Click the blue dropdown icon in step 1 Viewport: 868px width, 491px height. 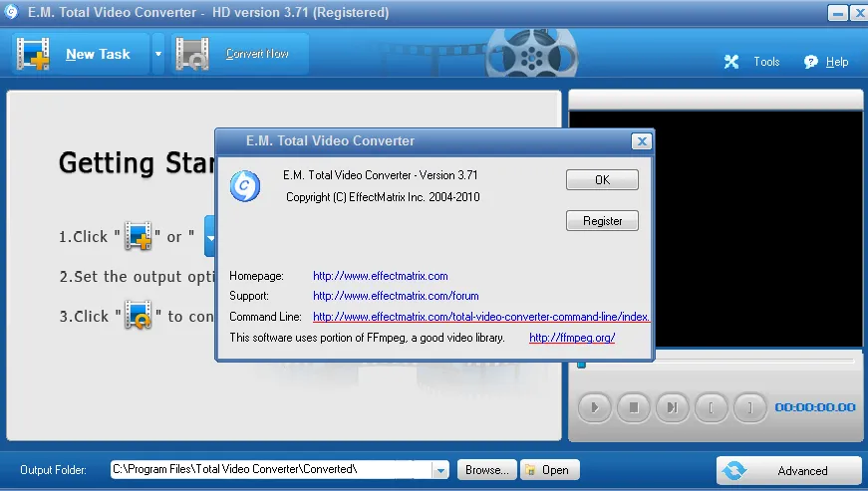(x=210, y=237)
